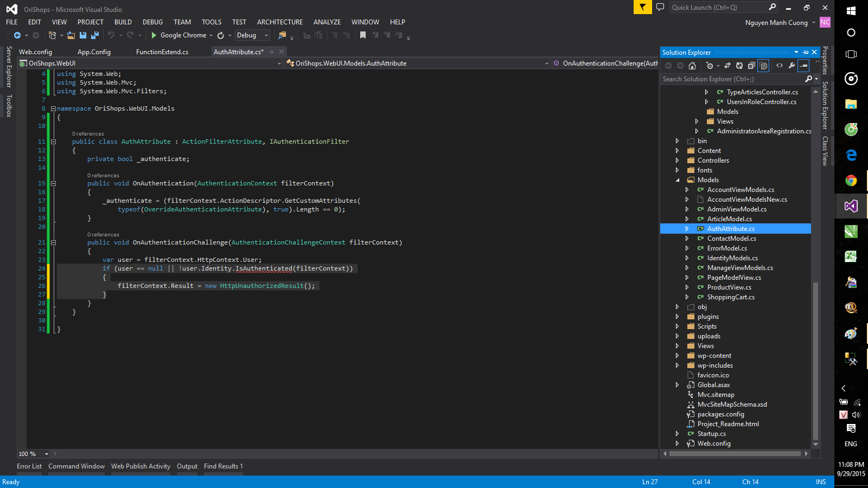868x488 pixels.
Task: Click the Save All icon on toolbar
Action: pos(94,35)
